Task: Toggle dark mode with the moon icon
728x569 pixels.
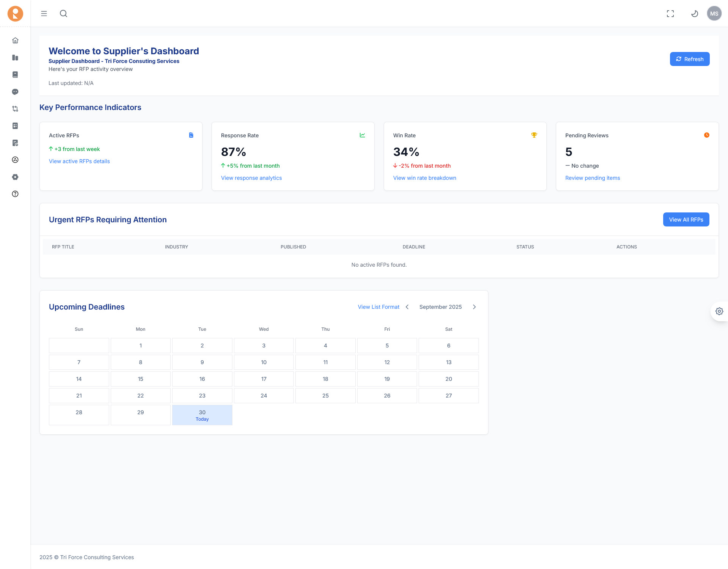Action: [695, 13]
